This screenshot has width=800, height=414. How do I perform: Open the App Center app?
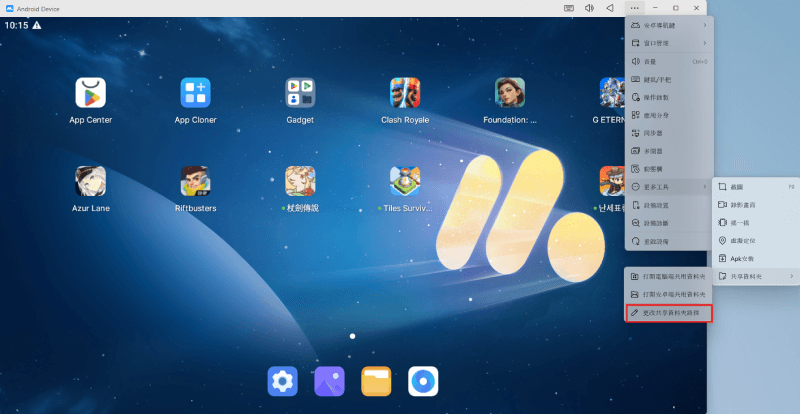coord(91,93)
